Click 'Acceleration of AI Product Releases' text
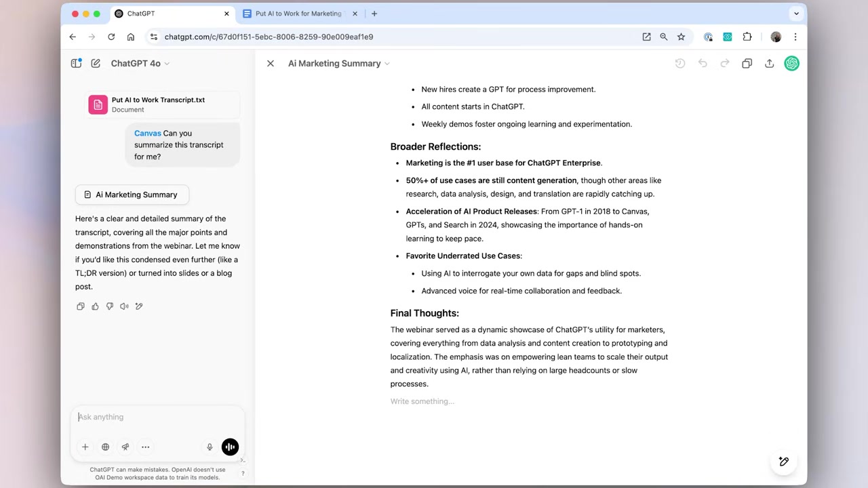Image resolution: width=868 pixels, height=488 pixels. click(471, 211)
